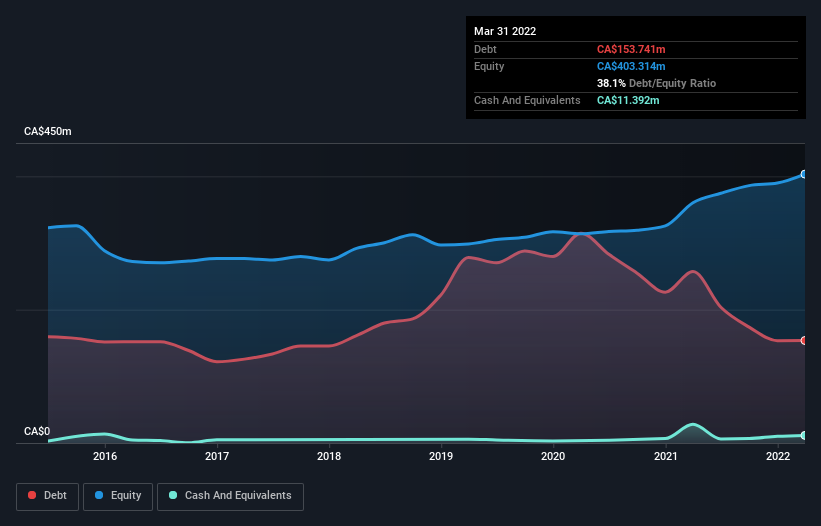Click the CA$403.314m equity value
The image size is (821, 526).
631,66
